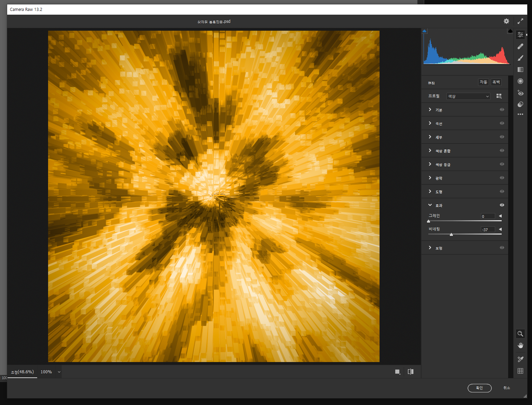Expand the 세부 panel chevron
Image resolution: width=532 pixels, height=405 pixels.
point(430,137)
